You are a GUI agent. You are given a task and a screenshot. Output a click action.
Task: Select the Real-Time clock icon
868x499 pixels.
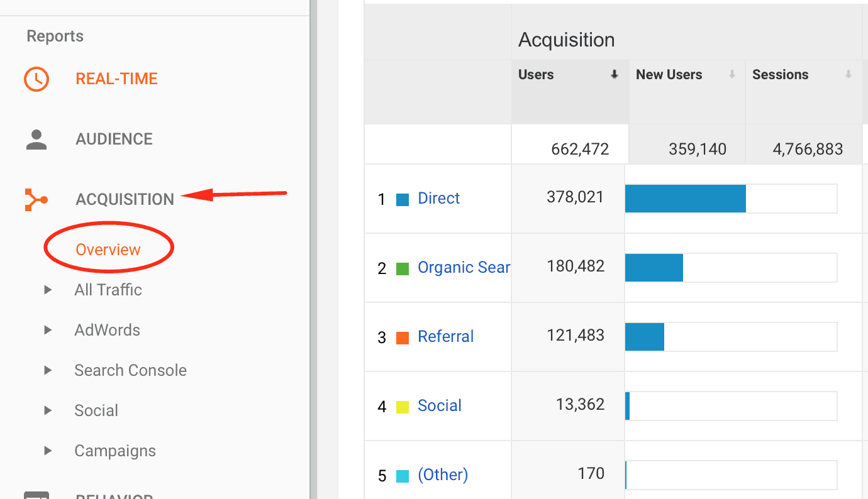point(36,79)
